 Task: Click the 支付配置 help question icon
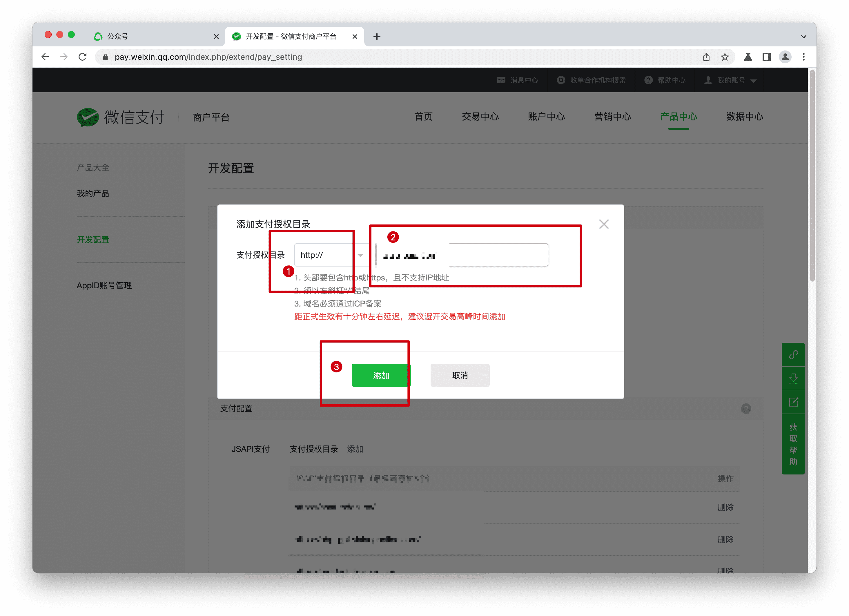pyautogui.click(x=746, y=409)
